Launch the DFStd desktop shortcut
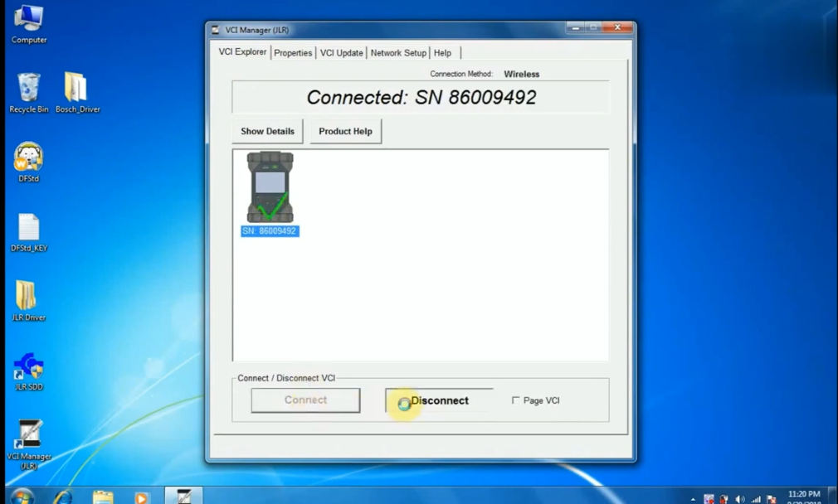The image size is (838, 504). tap(28, 162)
